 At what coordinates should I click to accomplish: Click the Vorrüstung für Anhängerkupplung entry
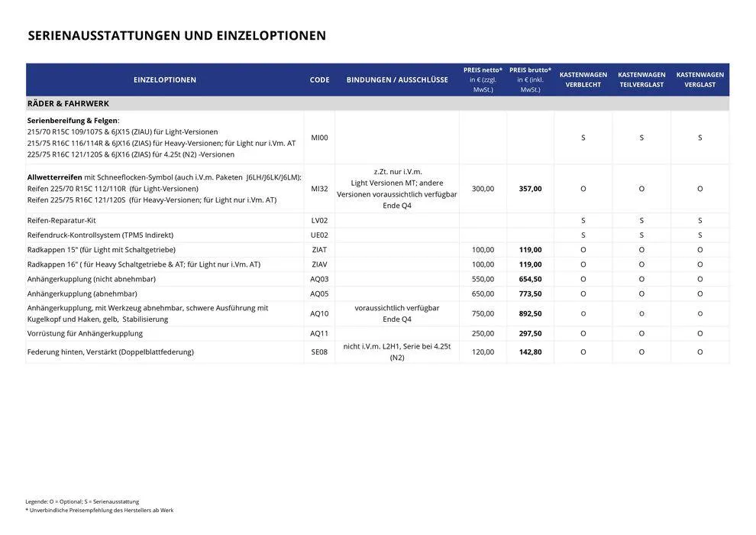pyautogui.click(x=85, y=334)
